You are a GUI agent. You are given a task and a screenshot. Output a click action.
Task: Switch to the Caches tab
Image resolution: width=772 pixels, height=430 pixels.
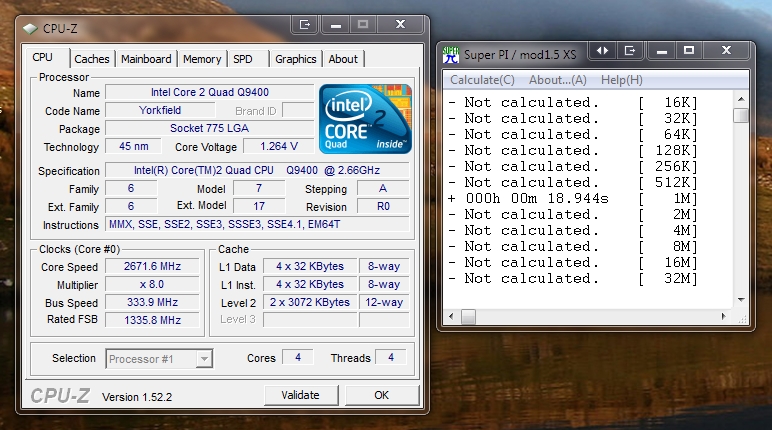tap(92, 59)
